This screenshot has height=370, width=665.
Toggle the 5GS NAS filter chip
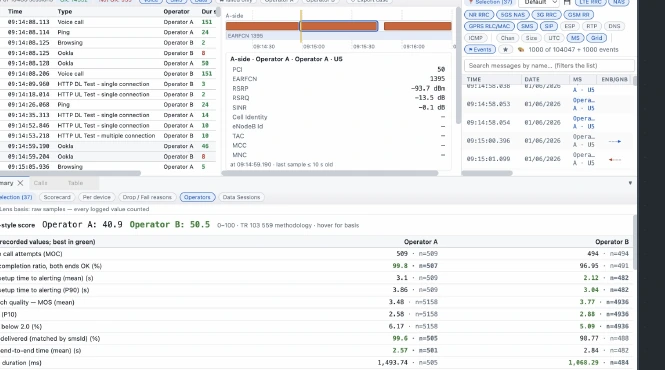click(x=512, y=15)
